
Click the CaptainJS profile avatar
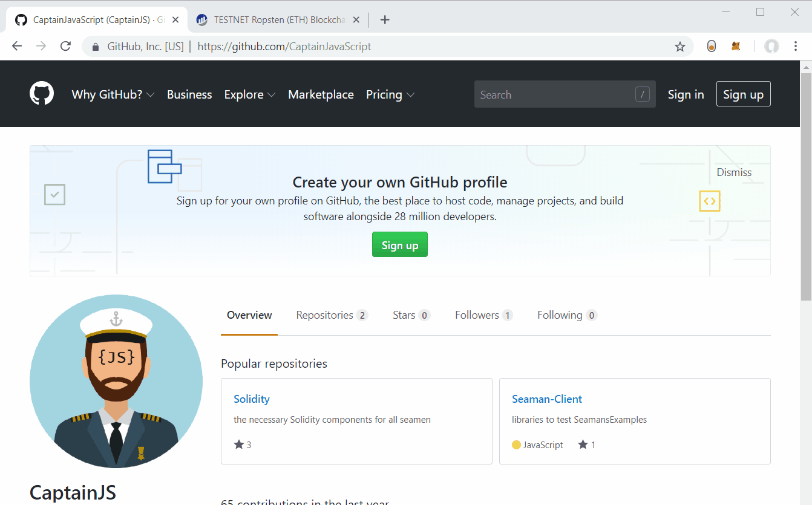coord(116,381)
